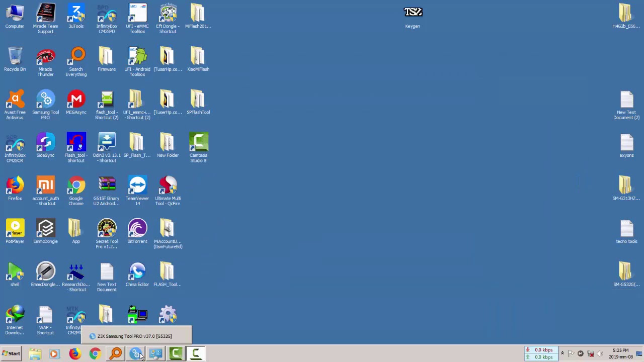Open the tecno tools text file
This screenshot has width=644, height=362.
pyautogui.click(x=626, y=231)
